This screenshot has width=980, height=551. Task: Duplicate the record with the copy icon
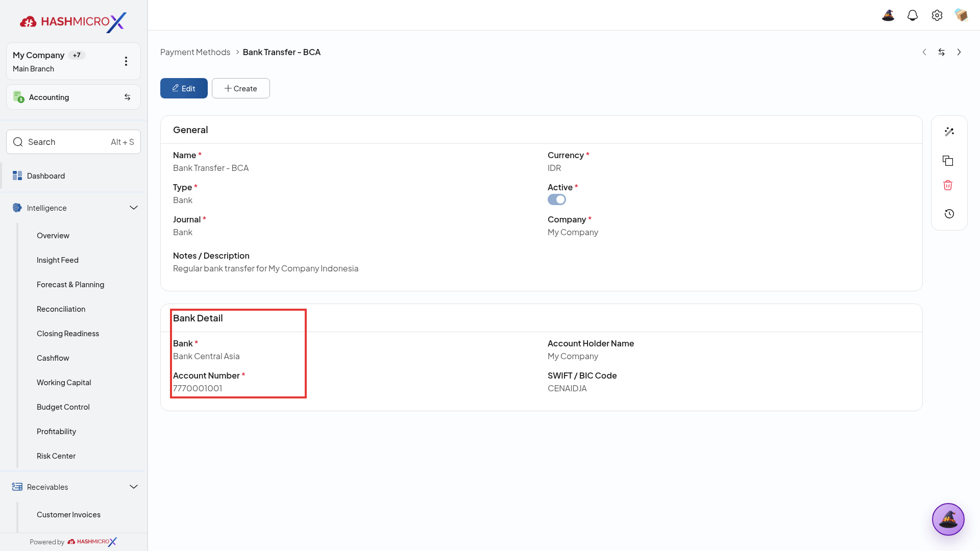pos(948,161)
